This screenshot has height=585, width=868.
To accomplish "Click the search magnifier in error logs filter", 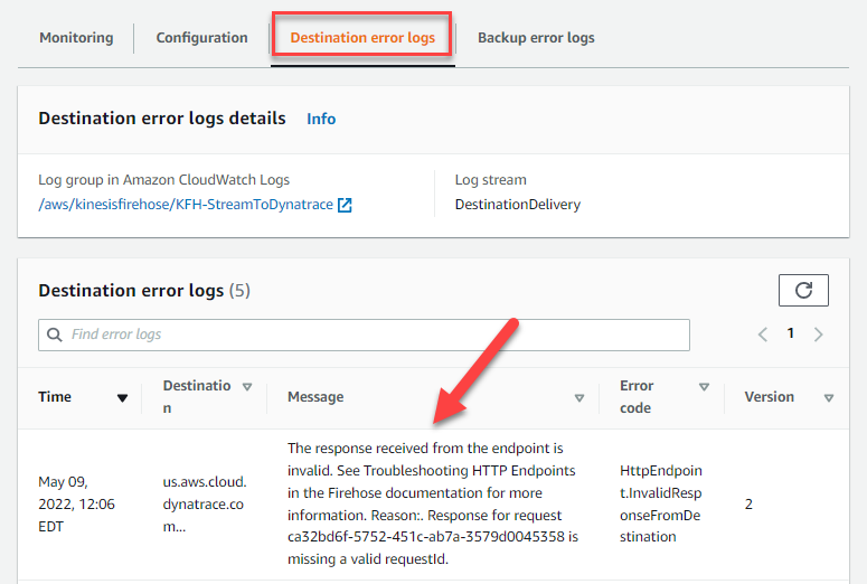I will (54, 334).
